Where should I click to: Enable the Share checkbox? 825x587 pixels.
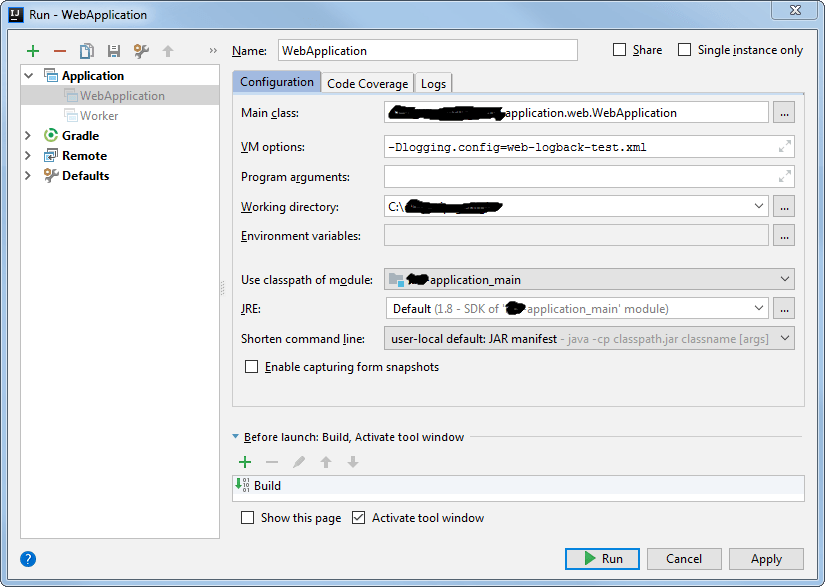click(619, 50)
